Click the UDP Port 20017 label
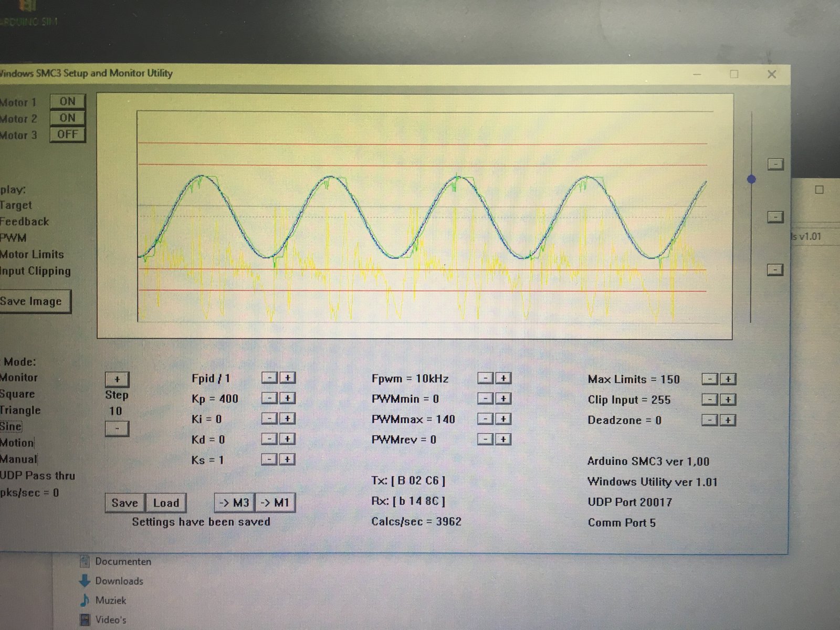This screenshot has height=630, width=840. (x=630, y=502)
